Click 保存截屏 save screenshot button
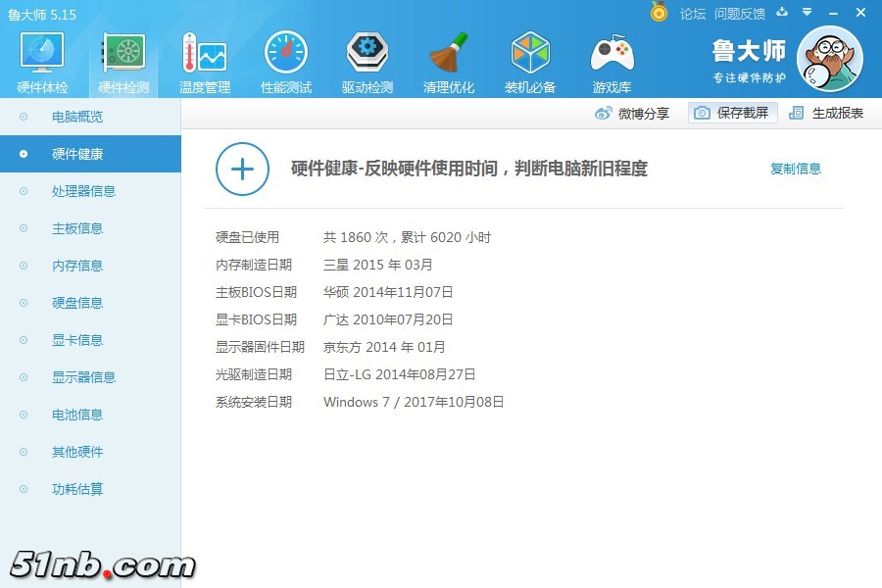Image resolution: width=882 pixels, height=588 pixels. [x=733, y=113]
